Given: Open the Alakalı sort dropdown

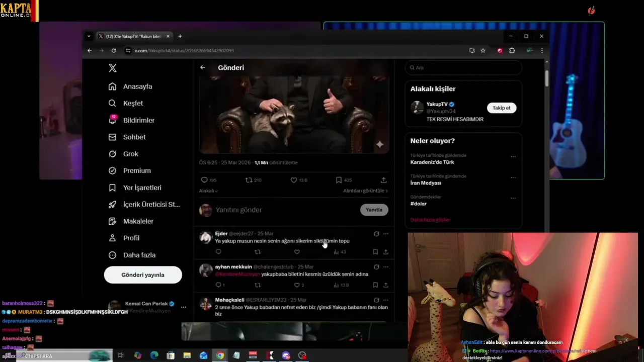Looking at the screenshot, I should pyautogui.click(x=208, y=191).
